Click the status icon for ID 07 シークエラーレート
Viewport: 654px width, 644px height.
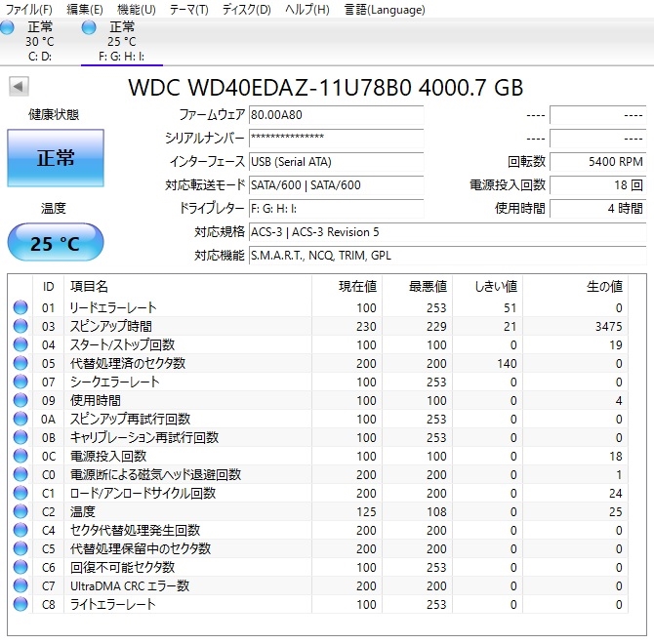click(x=20, y=382)
